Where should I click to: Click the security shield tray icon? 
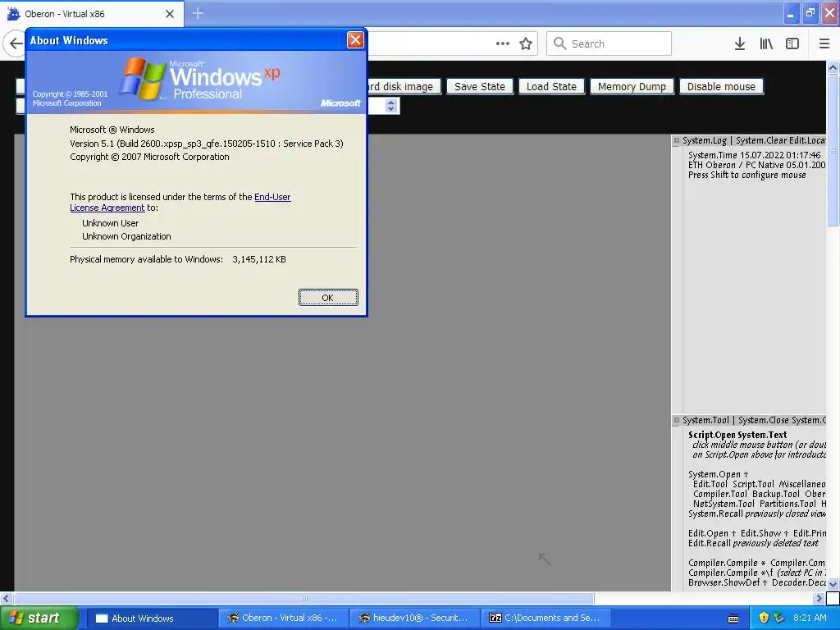(764, 619)
